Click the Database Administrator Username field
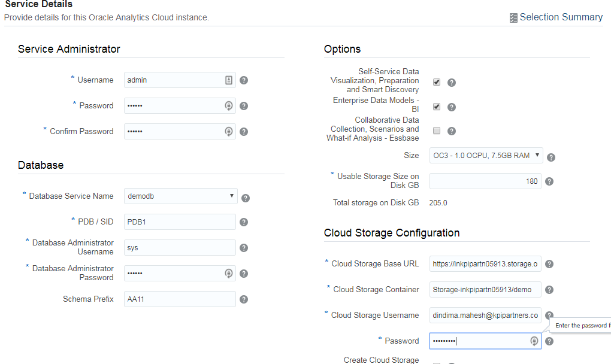This screenshot has width=611, height=364. click(180, 247)
